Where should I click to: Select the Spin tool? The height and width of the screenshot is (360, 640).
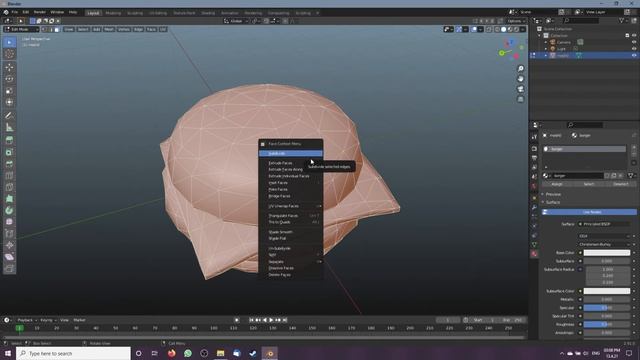[x=9, y=210]
